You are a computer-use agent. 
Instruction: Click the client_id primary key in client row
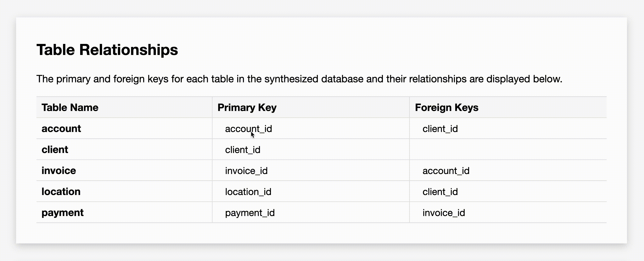pos(243,150)
